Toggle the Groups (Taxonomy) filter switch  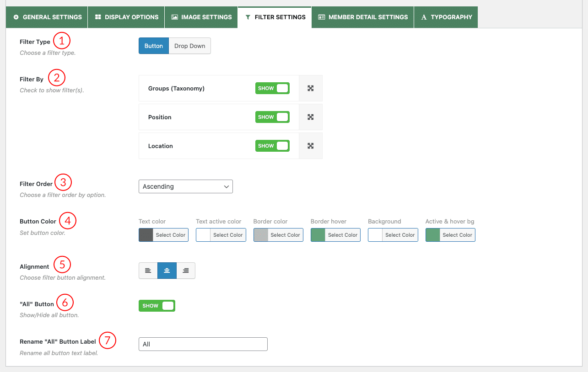(x=273, y=88)
